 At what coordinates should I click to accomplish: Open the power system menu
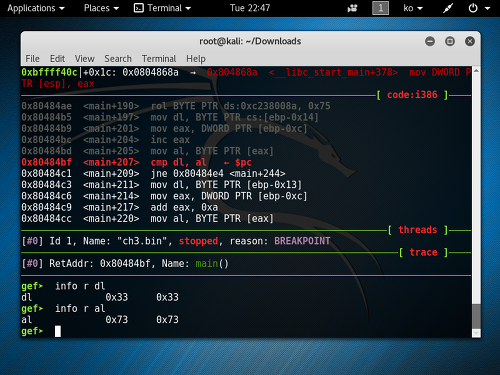(473, 8)
